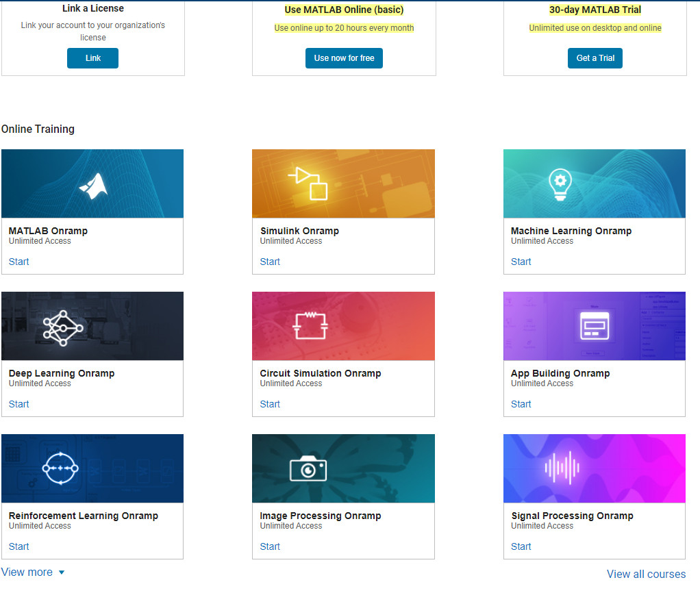Click the Circuit Simulation Onramp title

[321, 373]
